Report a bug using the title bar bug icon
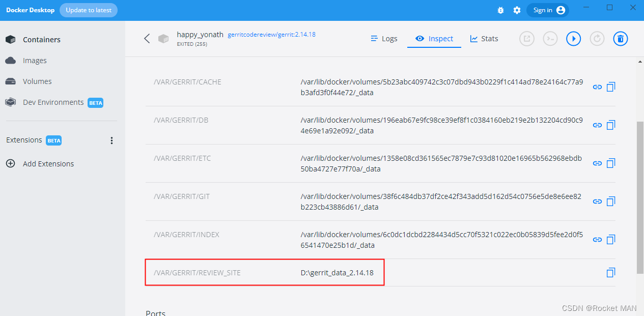Viewport: 644px width, 316px height. (500, 10)
